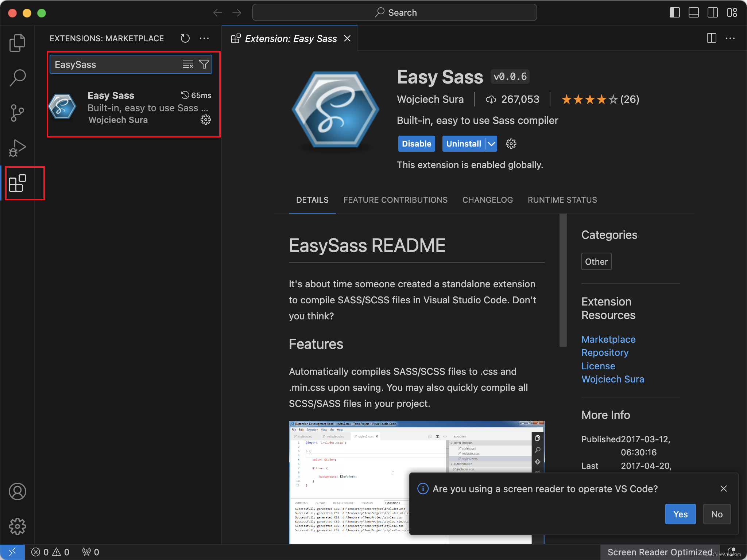Click the Easy Sass hexagon logo

pyautogui.click(x=335, y=110)
